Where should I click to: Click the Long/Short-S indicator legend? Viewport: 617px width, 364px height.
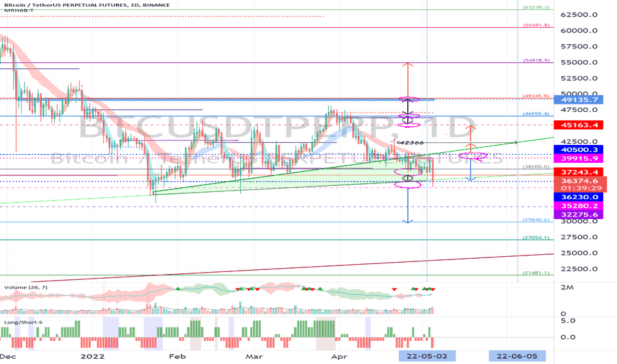(23, 322)
